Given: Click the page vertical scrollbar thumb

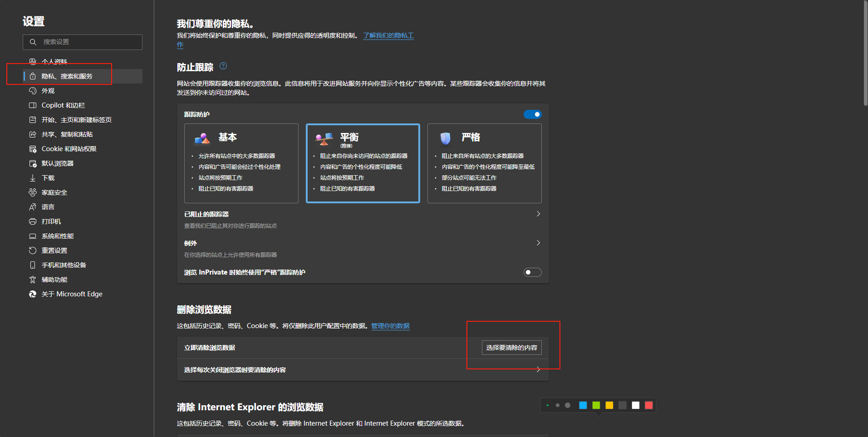Looking at the screenshot, I should coord(865,53).
